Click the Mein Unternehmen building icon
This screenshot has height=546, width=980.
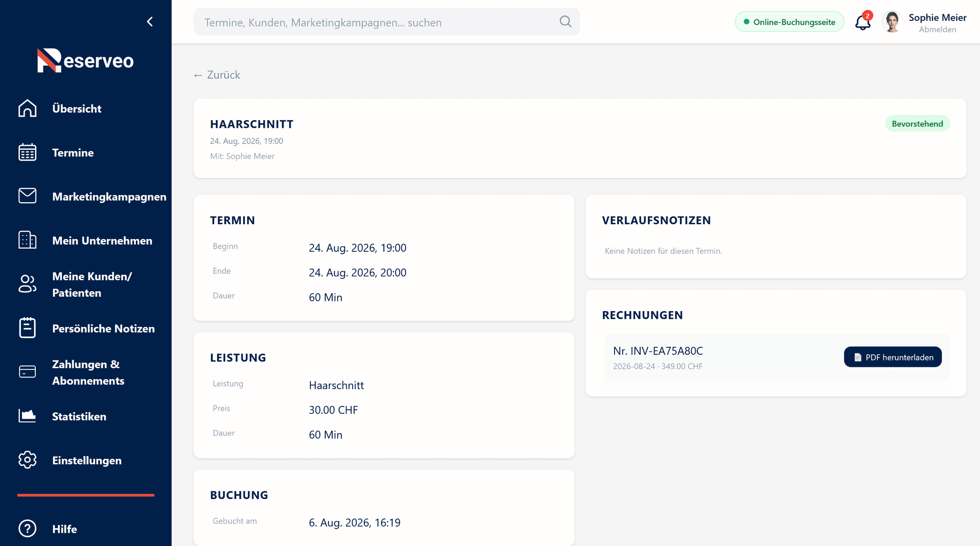pos(28,240)
